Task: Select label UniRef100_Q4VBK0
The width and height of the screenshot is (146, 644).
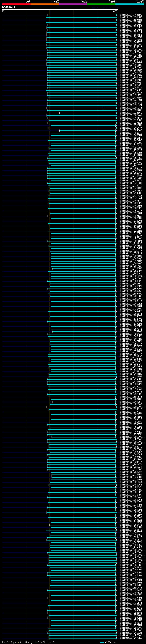Action: pyautogui.click(x=131, y=638)
